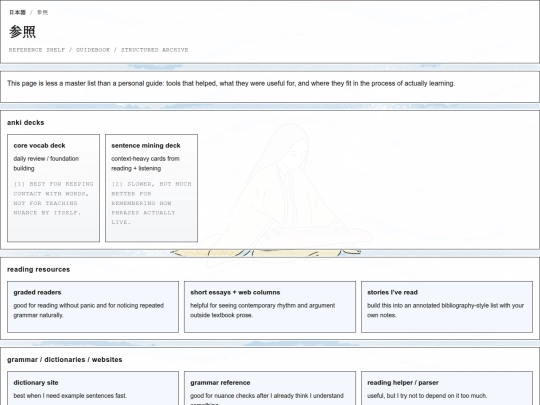Open the reading helper / parser card
Viewport: 540px width, 405px height.
click(447, 388)
